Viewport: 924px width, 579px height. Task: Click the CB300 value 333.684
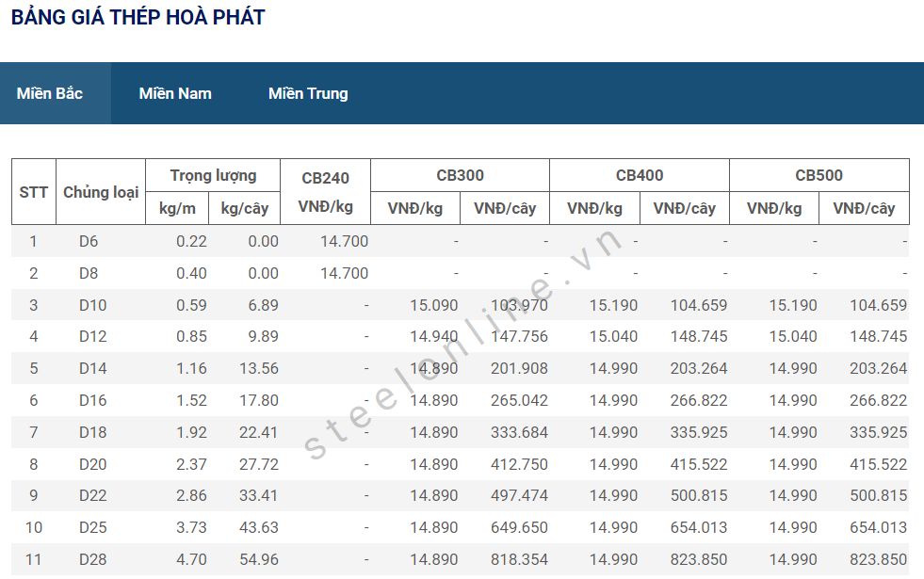pyautogui.click(x=519, y=432)
